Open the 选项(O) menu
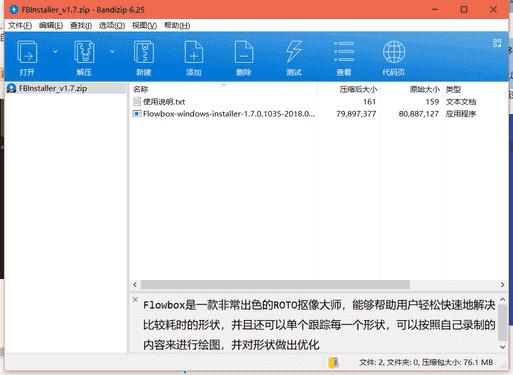Screen dimensions: 513x375 (112, 26)
